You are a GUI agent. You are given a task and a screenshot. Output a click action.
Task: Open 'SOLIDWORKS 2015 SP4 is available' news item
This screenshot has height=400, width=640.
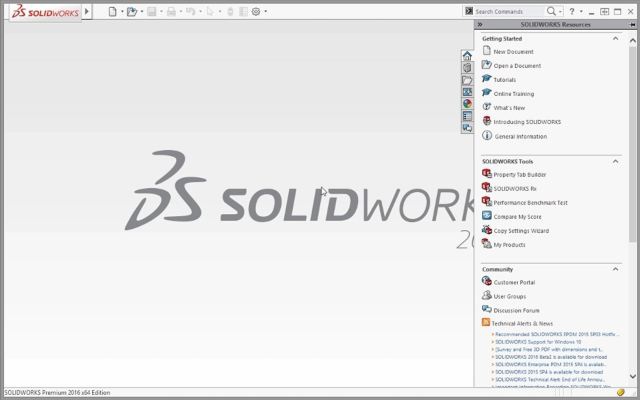tap(549, 372)
